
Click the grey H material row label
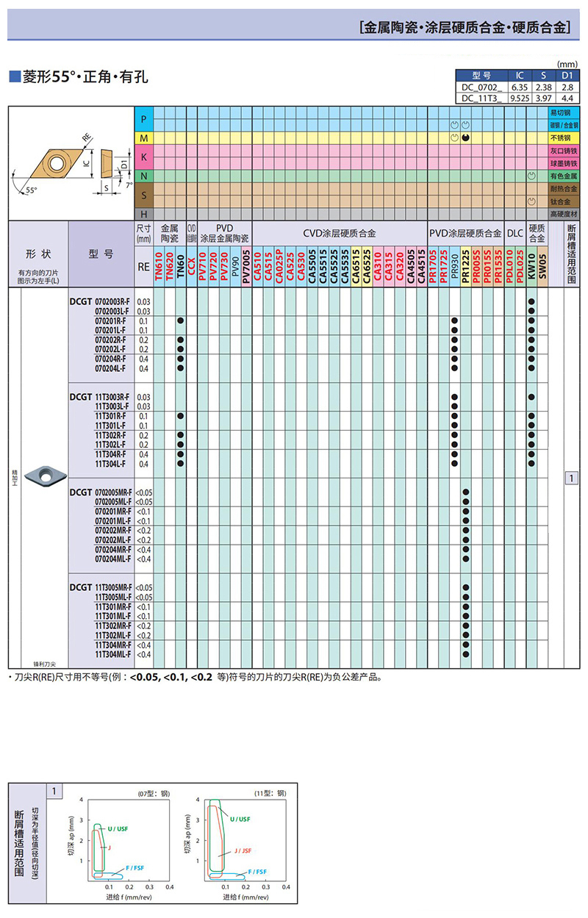[144, 213]
